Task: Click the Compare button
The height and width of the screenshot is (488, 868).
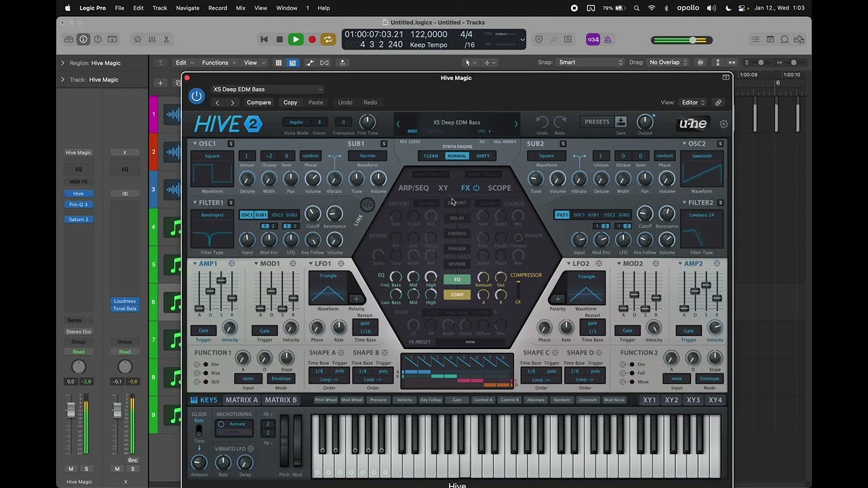Action: 258,102
